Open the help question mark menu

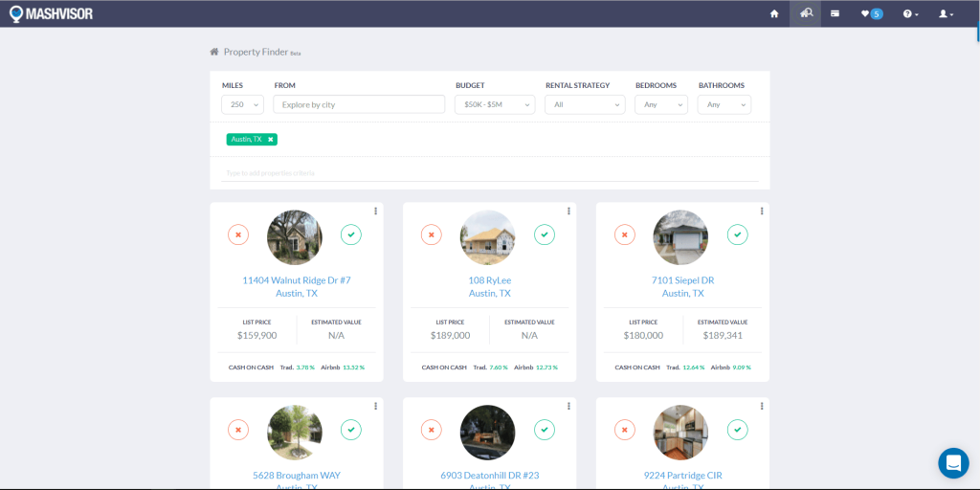coord(910,13)
